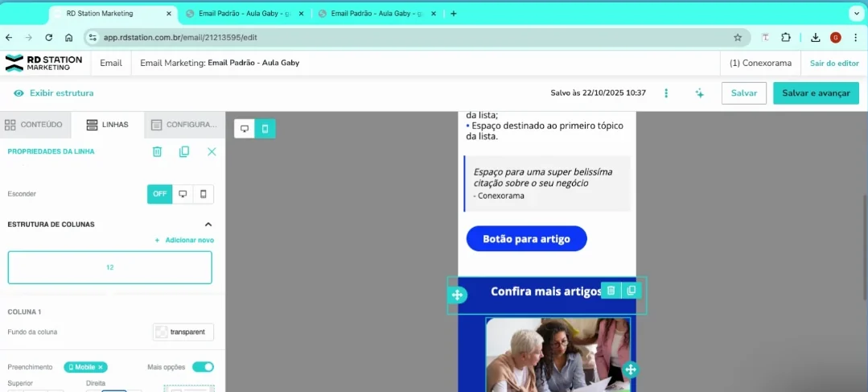View site information in address bar
Screen dimensions: 868x392
coord(93,38)
